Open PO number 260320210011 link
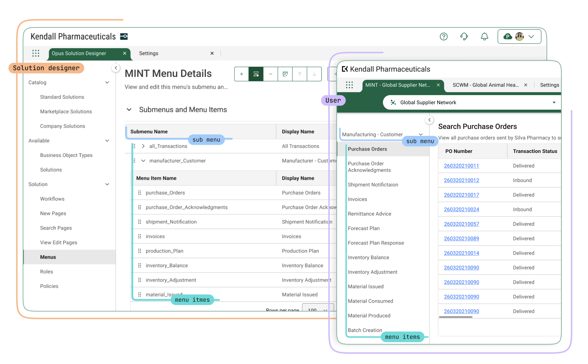 point(461,166)
